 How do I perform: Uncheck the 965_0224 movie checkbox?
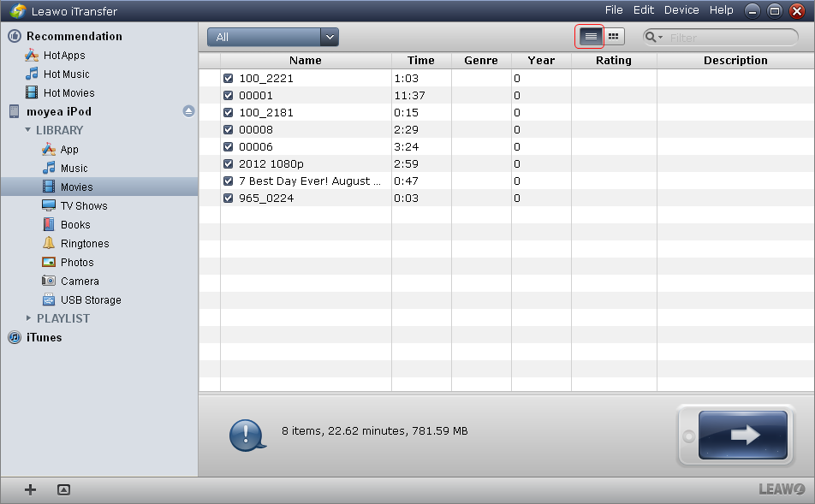pos(229,198)
